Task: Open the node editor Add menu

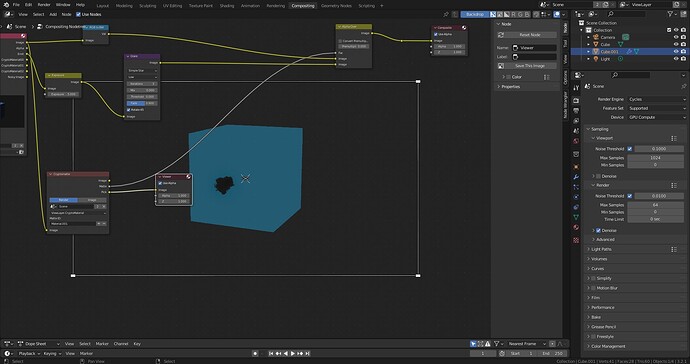Action: click(x=53, y=15)
